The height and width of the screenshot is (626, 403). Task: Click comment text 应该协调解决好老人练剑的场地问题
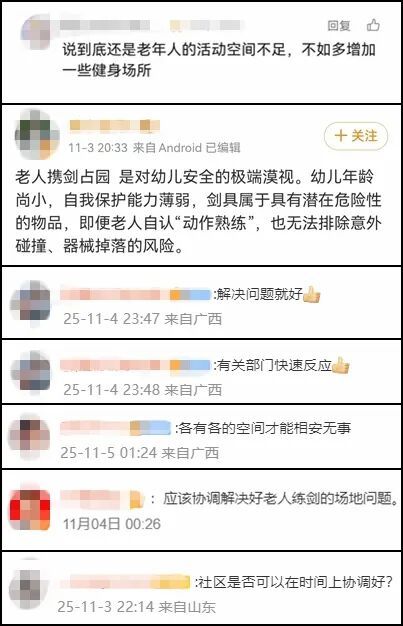click(x=281, y=498)
